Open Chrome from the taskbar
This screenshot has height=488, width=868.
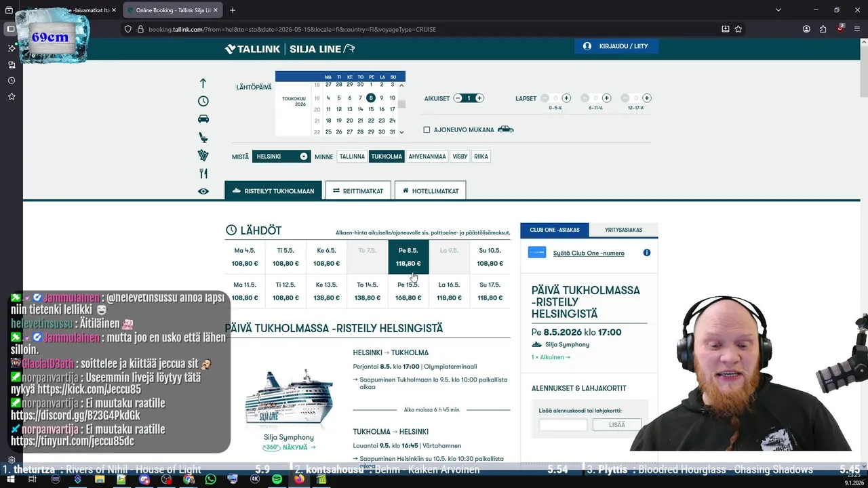[x=189, y=479]
